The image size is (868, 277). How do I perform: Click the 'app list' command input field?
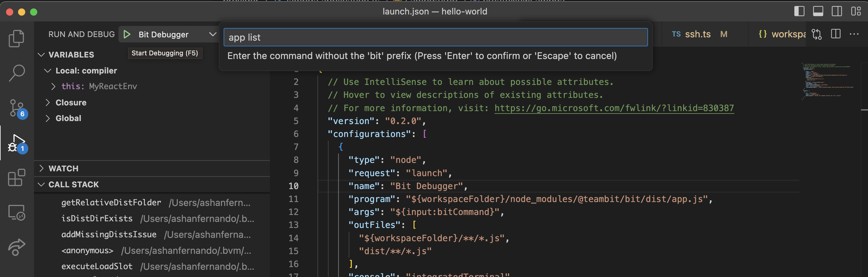tap(435, 37)
